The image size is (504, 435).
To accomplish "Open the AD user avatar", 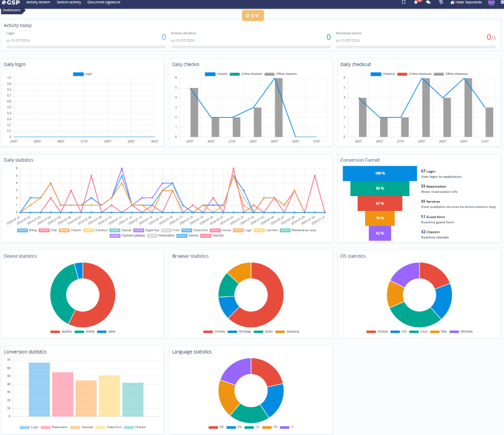I will (491, 2).
